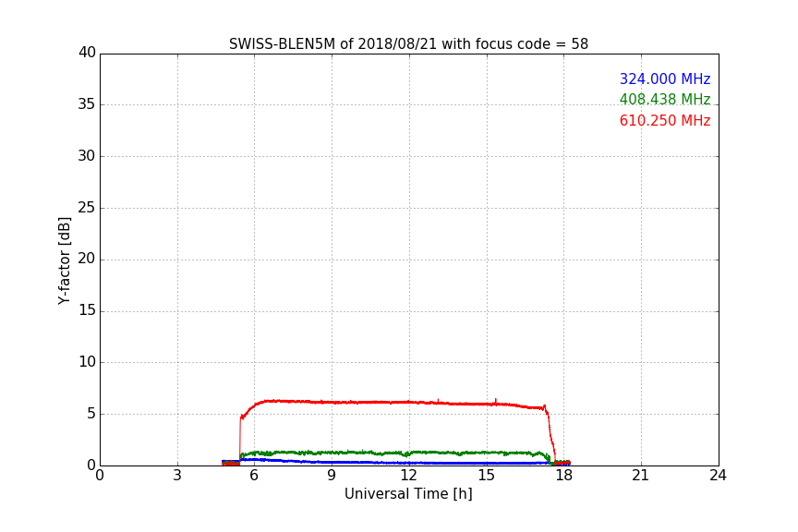Click y-axis tick value 10
798x532 pixels.
pyautogui.click(x=87, y=362)
